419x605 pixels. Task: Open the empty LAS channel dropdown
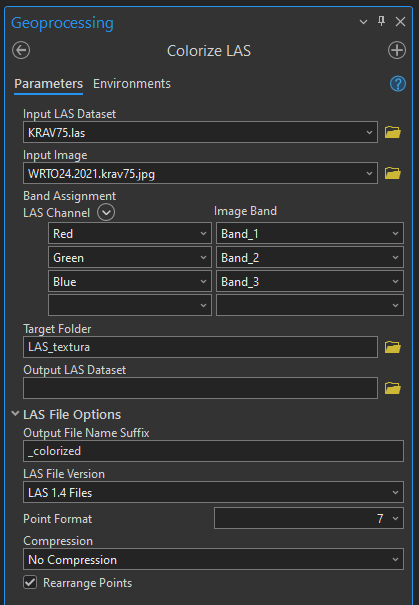[x=130, y=305]
